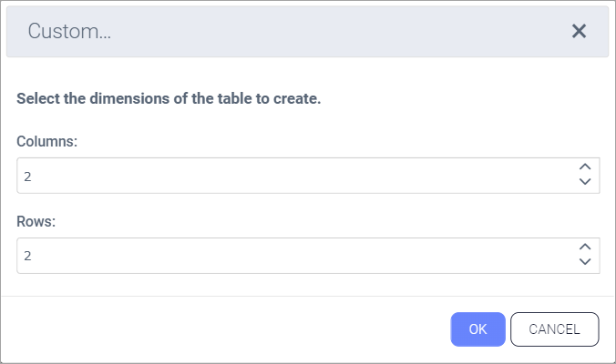Decrease the Rows value with down arrow

pos(585,262)
